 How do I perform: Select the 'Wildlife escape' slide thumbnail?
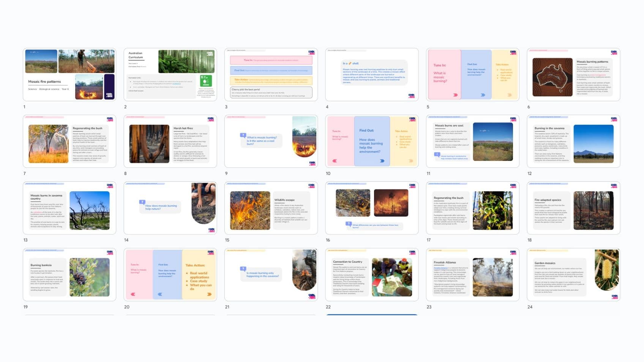point(271,208)
